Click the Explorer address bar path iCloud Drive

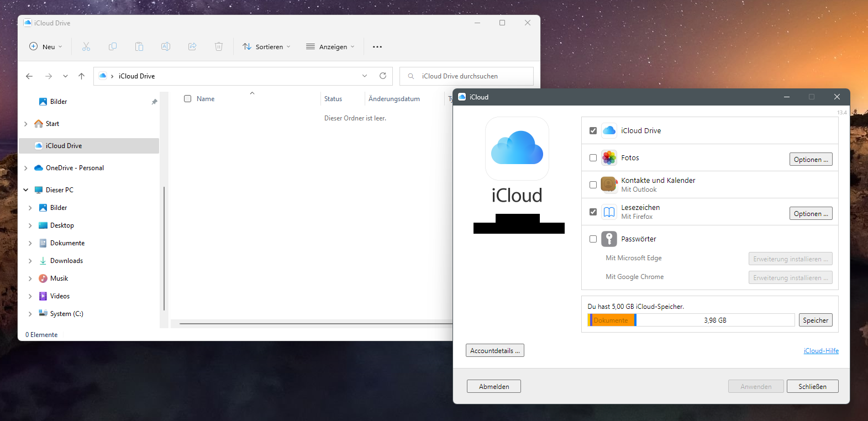pyautogui.click(x=136, y=76)
